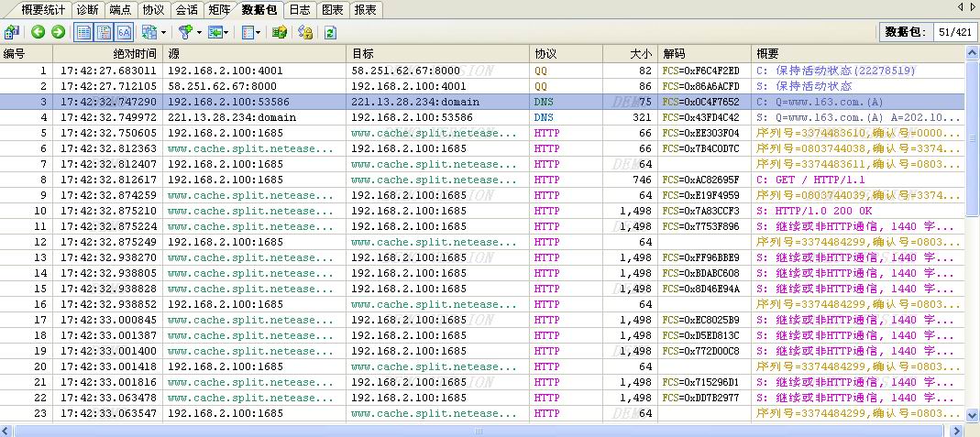
Task: Toggle the hex view button labeled 6A
Action: coord(124,32)
